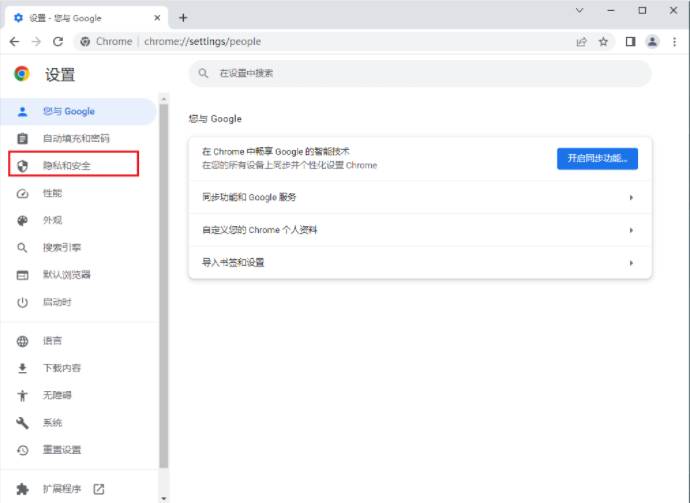Click the speedometer icon for 性能
The height and width of the screenshot is (503, 690).
22,193
